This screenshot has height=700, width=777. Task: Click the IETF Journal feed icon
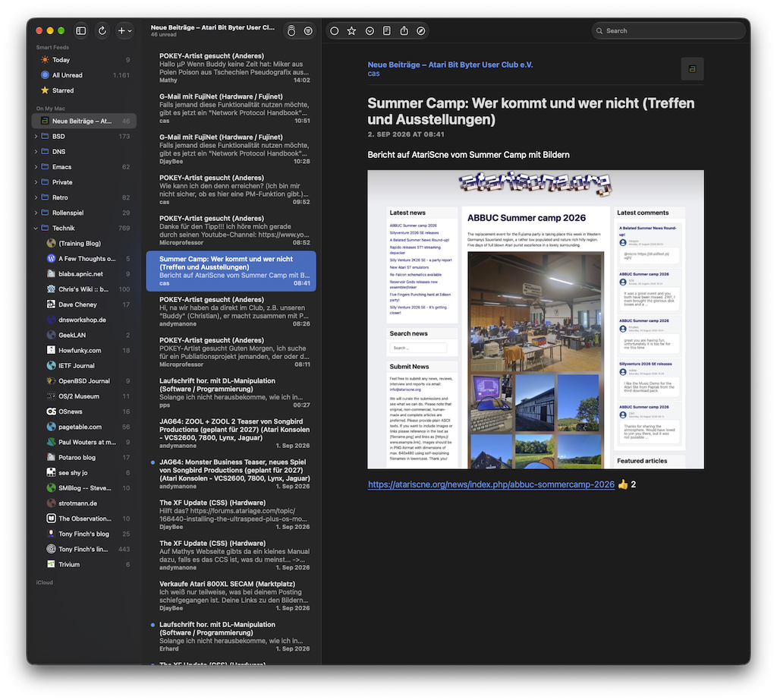pos(51,366)
